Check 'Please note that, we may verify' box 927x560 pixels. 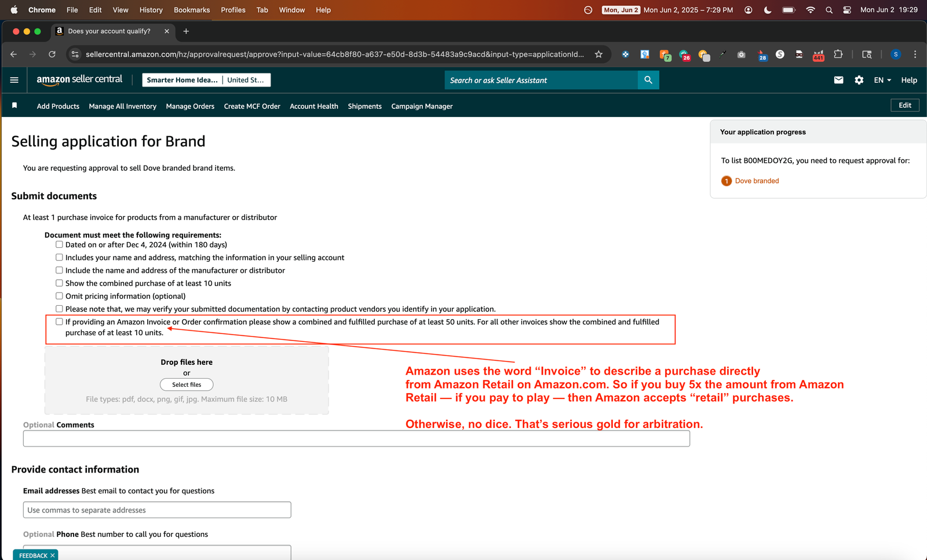click(59, 309)
